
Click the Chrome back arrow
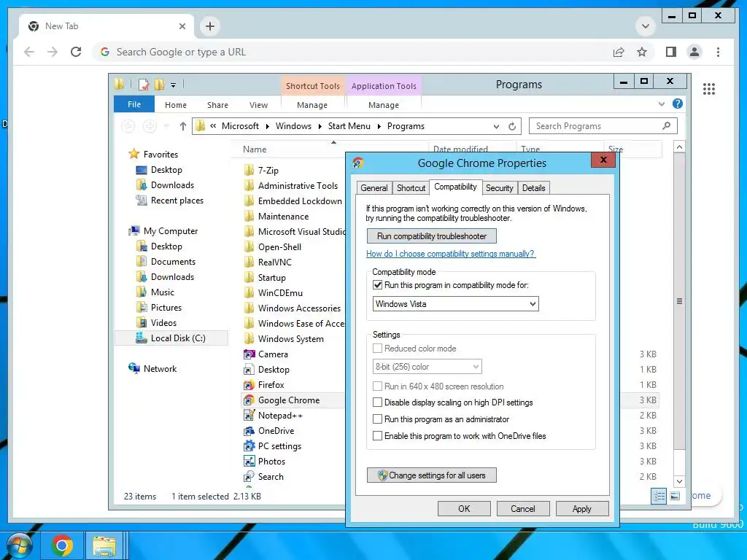click(x=29, y=52)
